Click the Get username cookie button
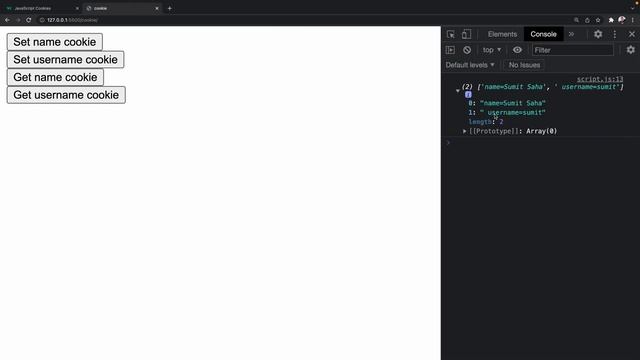Image resolution: width=640 pixels, height=360 pixels. pyautogui.click(x=66, y=95)
